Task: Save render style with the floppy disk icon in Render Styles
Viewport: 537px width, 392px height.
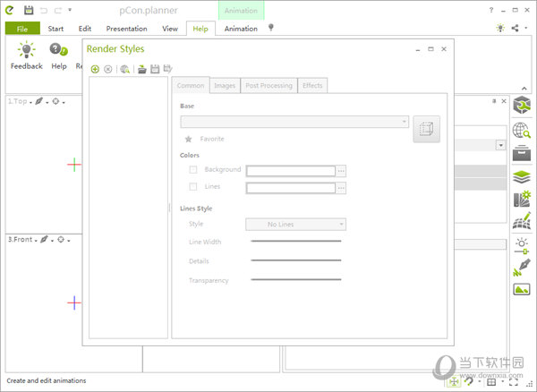Action: click(155, 69)
